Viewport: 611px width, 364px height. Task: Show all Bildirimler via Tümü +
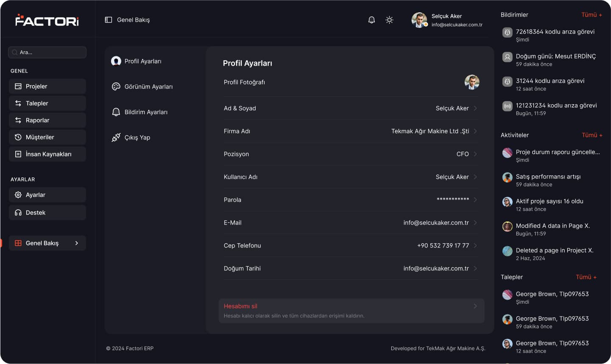591,15
